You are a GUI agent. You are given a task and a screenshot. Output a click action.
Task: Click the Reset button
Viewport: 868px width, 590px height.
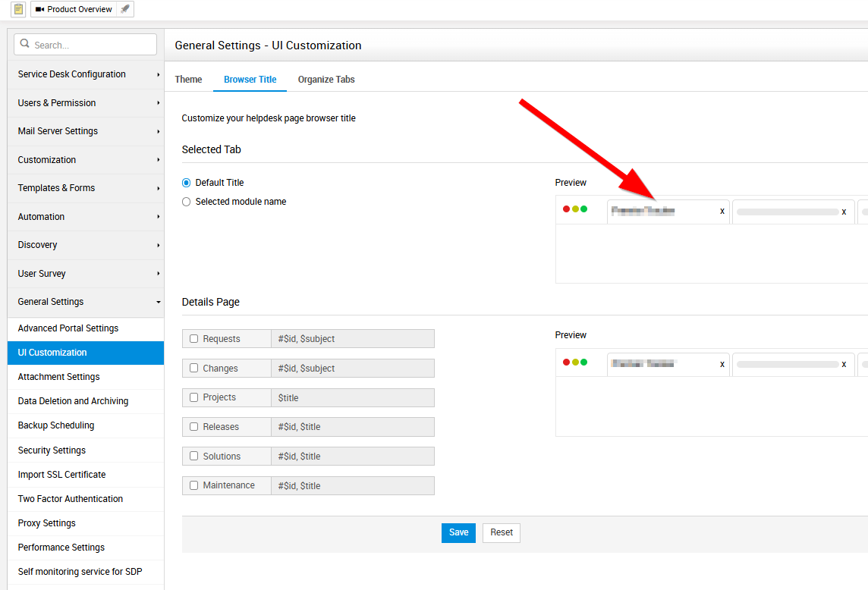502,532
